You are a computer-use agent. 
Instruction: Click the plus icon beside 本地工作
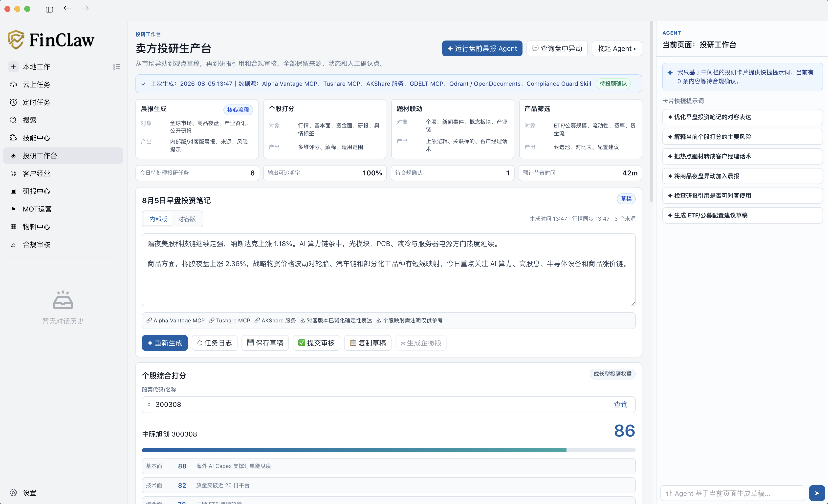click(13, 66)
